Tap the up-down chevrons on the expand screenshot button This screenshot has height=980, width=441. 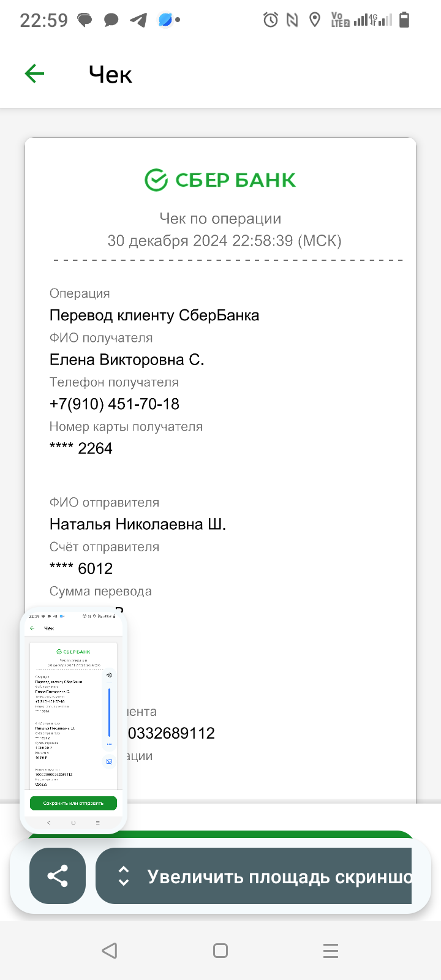pyautogui.click(x=124, y=876)
